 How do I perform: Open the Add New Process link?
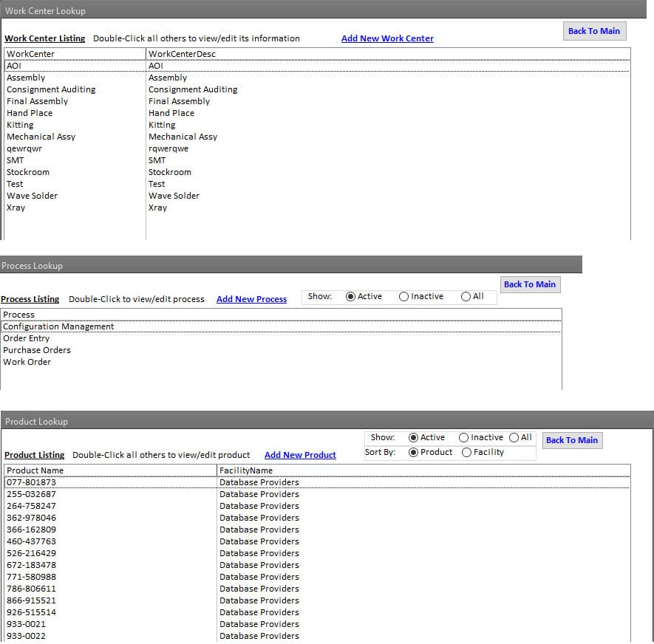(251, 299)
